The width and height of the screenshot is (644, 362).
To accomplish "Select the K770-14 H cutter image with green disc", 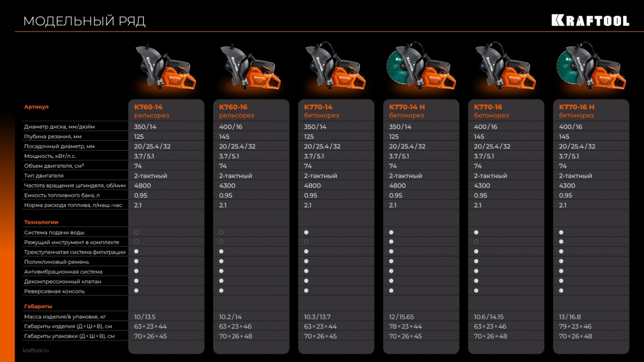I will pyautogui.click(x=422, y=68).
